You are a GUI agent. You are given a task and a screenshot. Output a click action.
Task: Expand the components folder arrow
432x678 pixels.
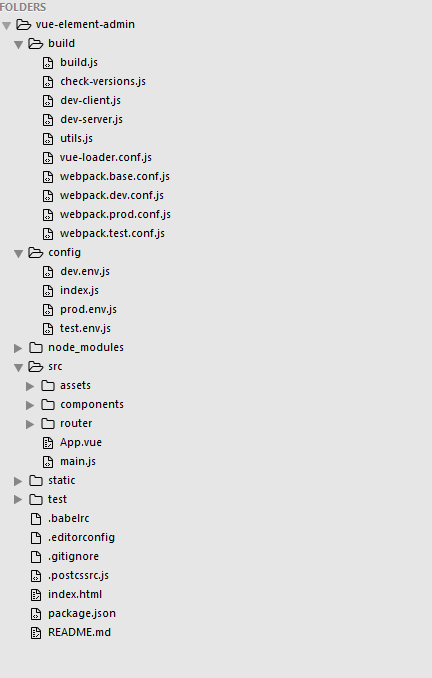[x=30, y=405]
